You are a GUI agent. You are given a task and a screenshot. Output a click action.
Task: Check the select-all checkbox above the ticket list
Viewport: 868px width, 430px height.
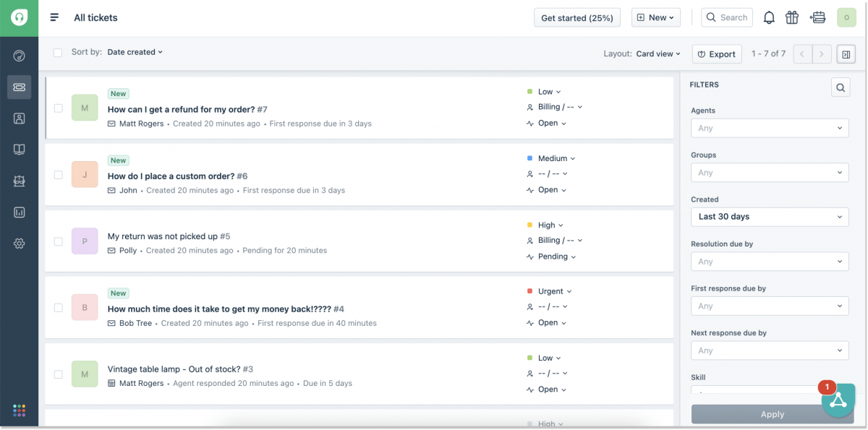58,52
